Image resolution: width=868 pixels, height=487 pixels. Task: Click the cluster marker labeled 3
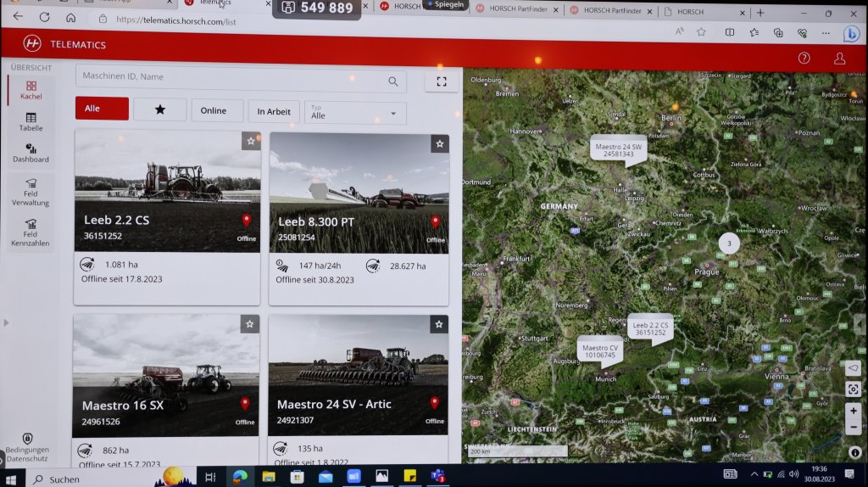pos(729,243)
